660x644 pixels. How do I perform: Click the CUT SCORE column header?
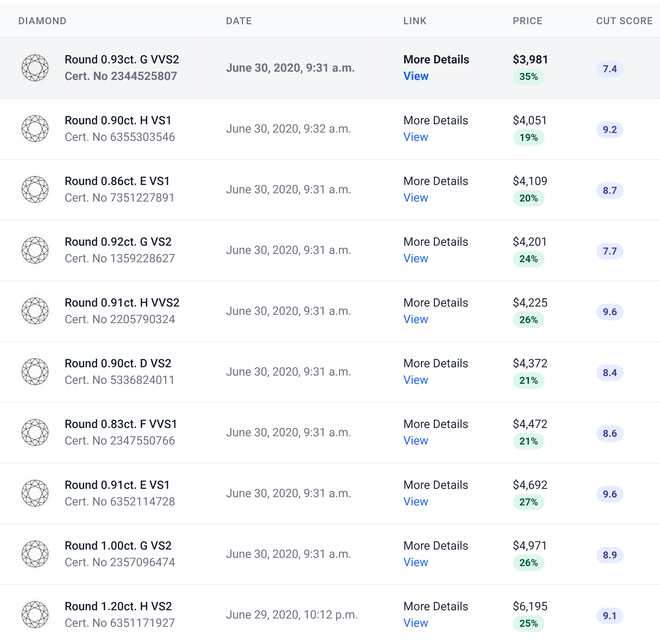(x=624, y=21)
